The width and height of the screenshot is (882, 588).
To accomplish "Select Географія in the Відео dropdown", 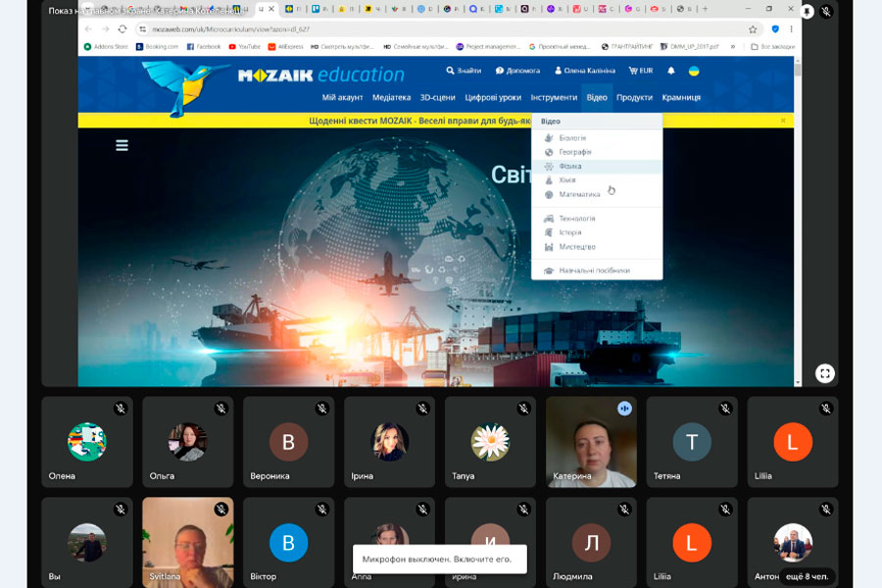I will tap(597, 152).
